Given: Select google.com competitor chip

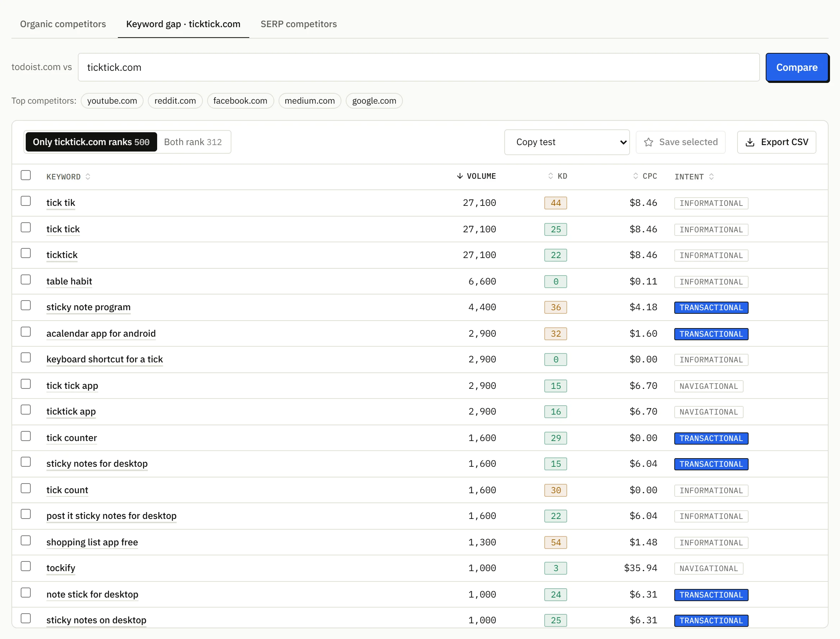Looking at the screenshot, I should (374, 101).
